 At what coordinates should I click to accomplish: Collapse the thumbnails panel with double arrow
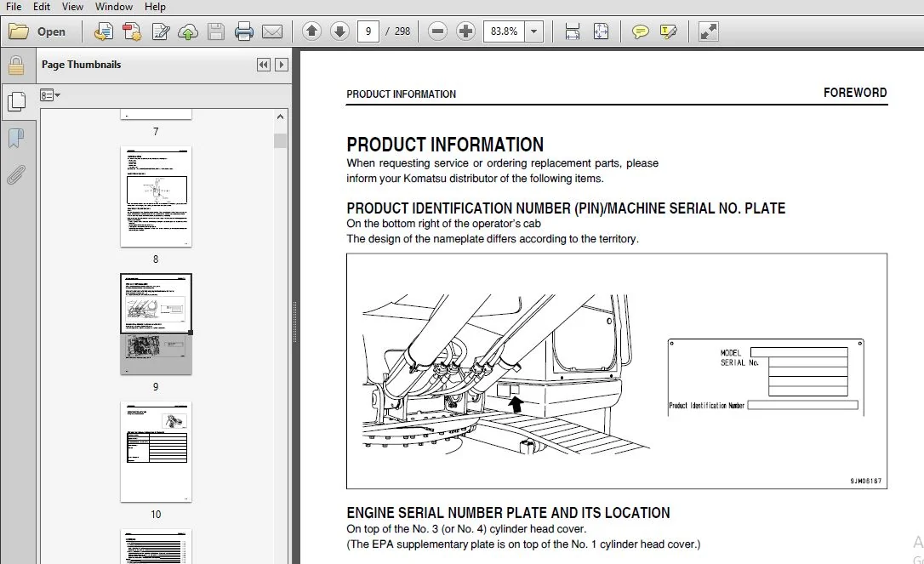tap(264, 65)
